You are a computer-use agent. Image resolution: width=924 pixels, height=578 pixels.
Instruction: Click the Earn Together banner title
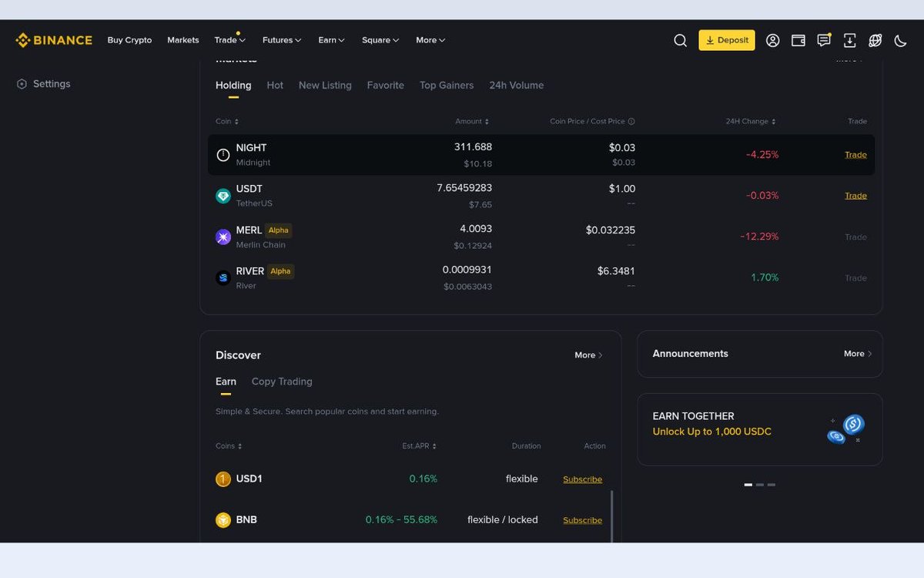pos(693,416)
